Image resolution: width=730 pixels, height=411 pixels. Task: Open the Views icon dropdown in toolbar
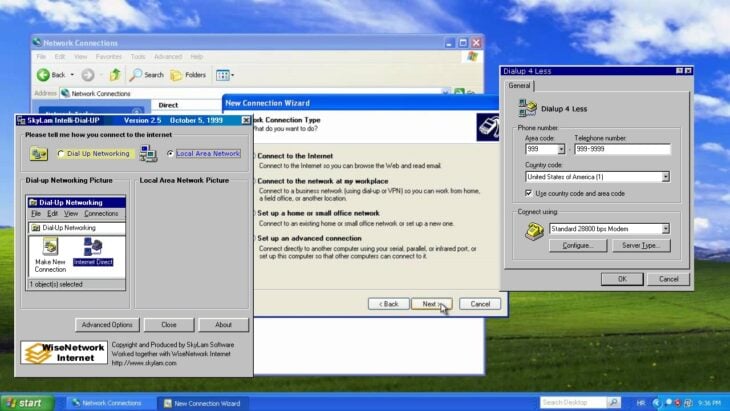point(225,75)
